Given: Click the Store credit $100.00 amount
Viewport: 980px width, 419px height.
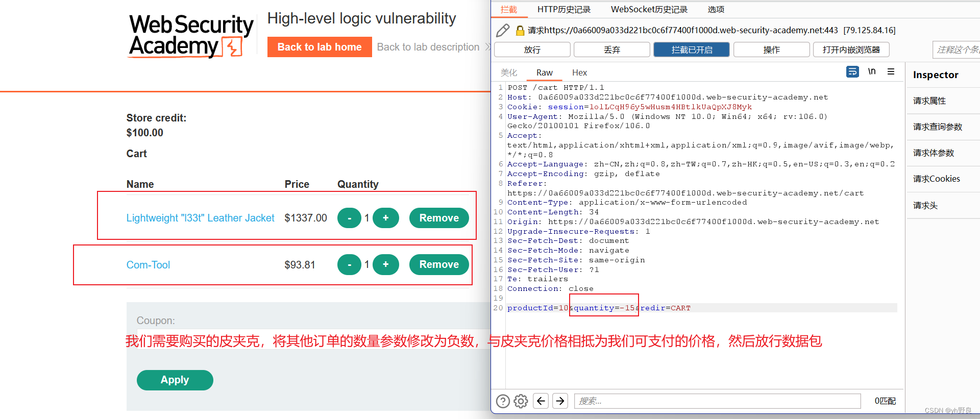Looking at the screenshot, I should (145, 133).
